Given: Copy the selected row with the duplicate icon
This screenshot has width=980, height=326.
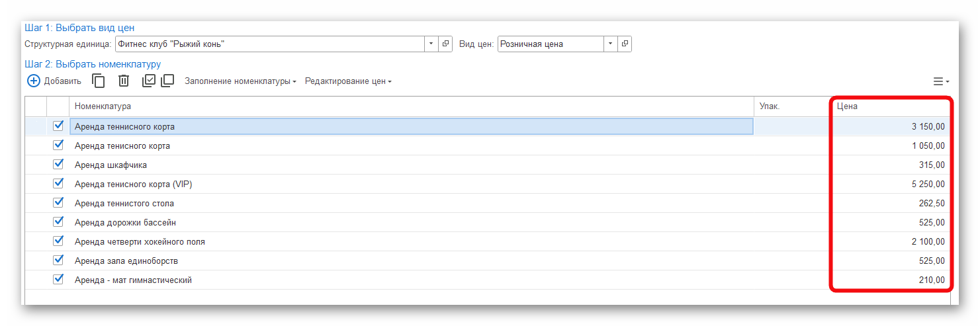Looking at the screenshot, I should pyautogui.click(x=99, y=81).
